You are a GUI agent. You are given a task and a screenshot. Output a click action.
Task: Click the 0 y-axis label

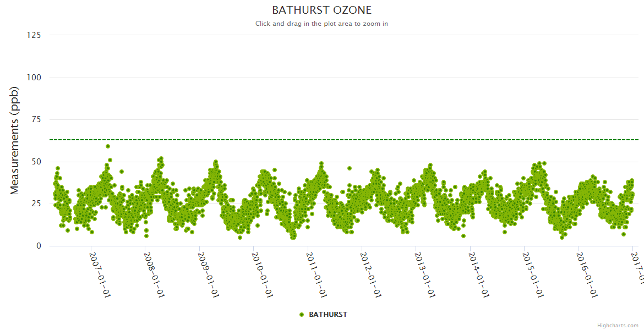pyautogui.click(x=38, y=246)
